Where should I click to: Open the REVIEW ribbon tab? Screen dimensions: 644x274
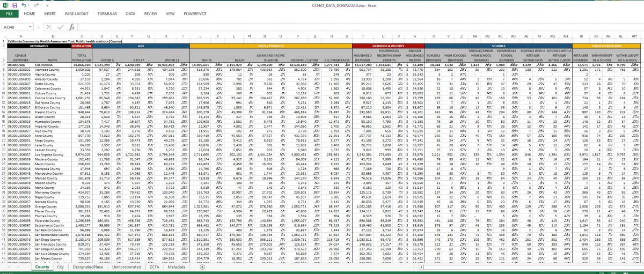pyautogui.click(x=151, y=13)
